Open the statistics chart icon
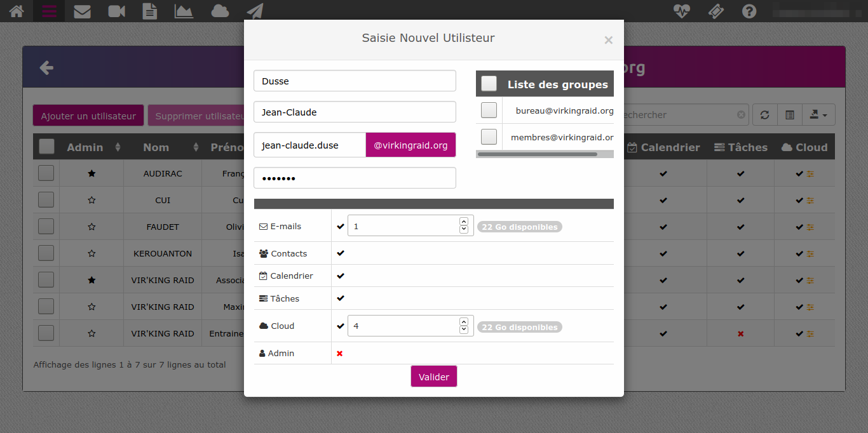 [184, 11]
